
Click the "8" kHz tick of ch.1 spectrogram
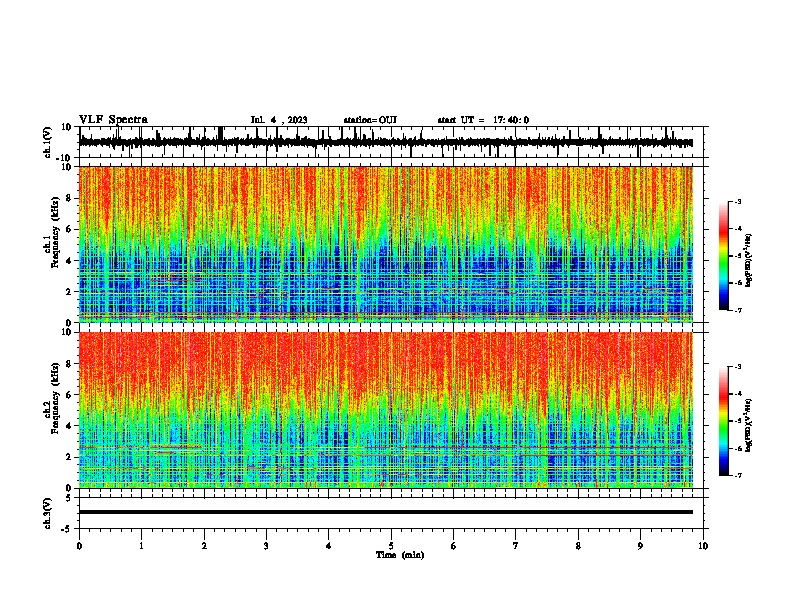[70, 198]
